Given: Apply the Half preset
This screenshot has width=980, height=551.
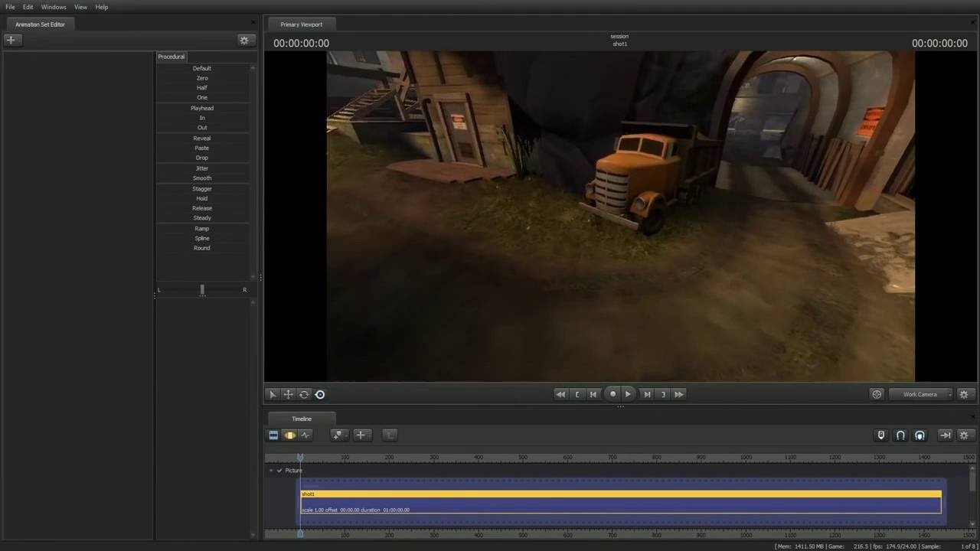Looking at the screenshot, I should (x=202, y=88).
